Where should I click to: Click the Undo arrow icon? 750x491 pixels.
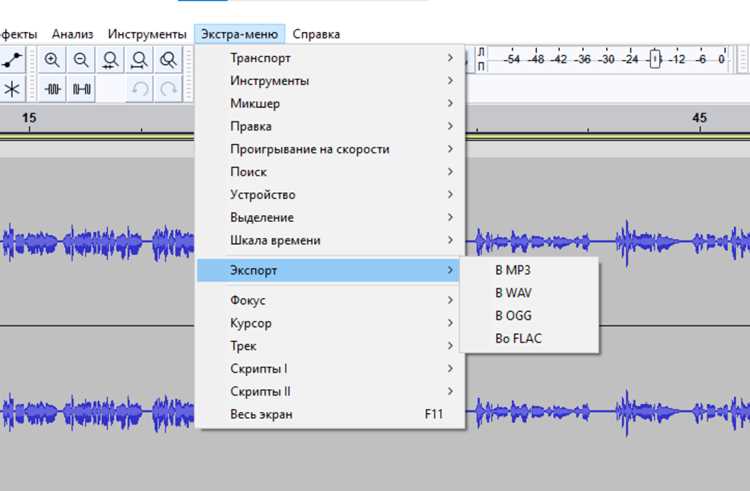pos(139,89)
